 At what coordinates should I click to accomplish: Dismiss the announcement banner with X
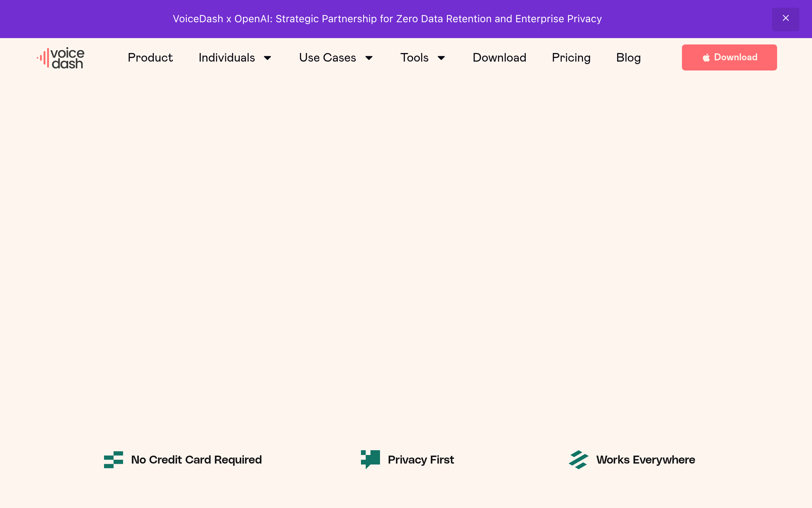click(785, 19)
